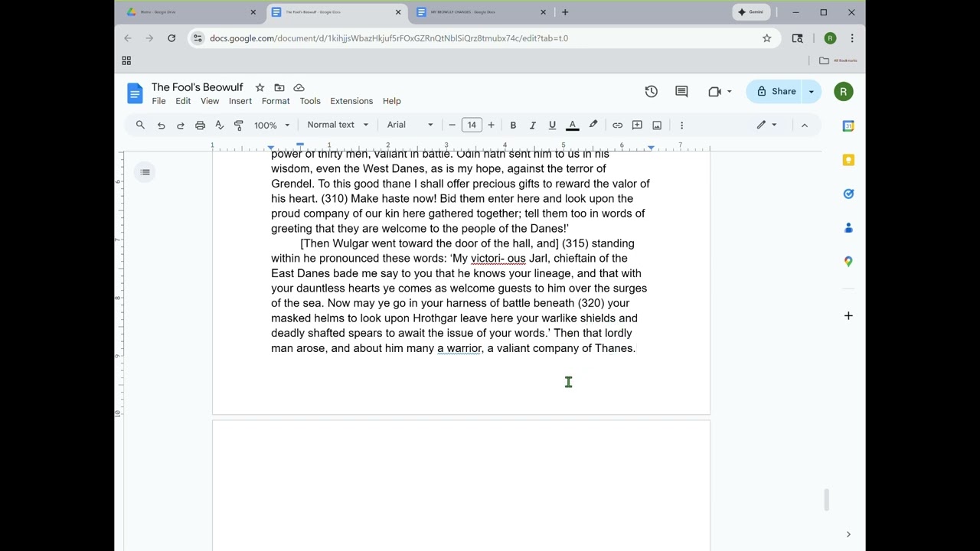
Task: Open the zoom 100% dropdown
Action: coord(272,125)
